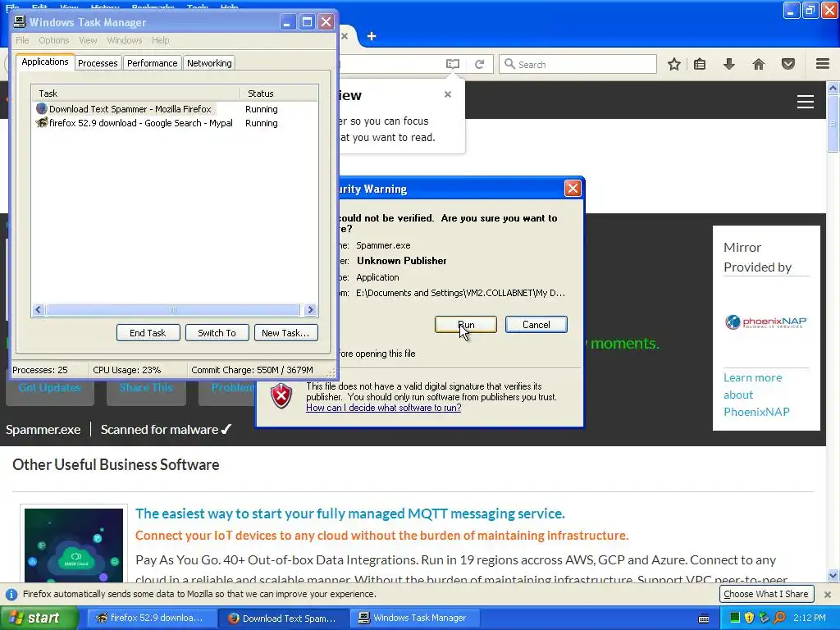Switch to Windows Task Manager taskbar button

pyautogui.click(x=414, y=618)
